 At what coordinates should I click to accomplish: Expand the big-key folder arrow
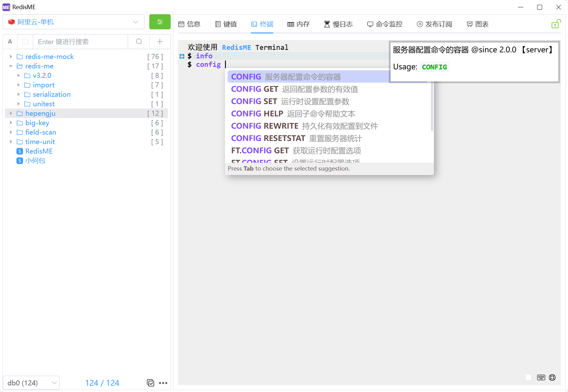point(11,123)
